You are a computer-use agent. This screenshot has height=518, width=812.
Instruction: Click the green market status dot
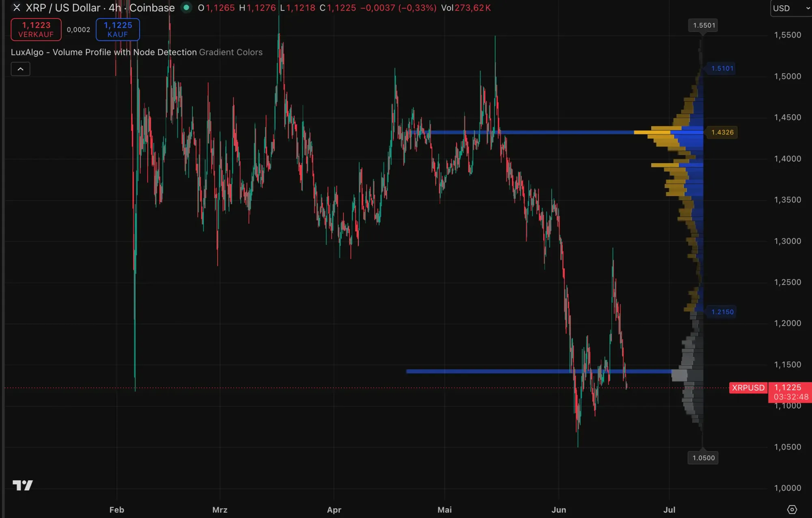coord(186,8)
